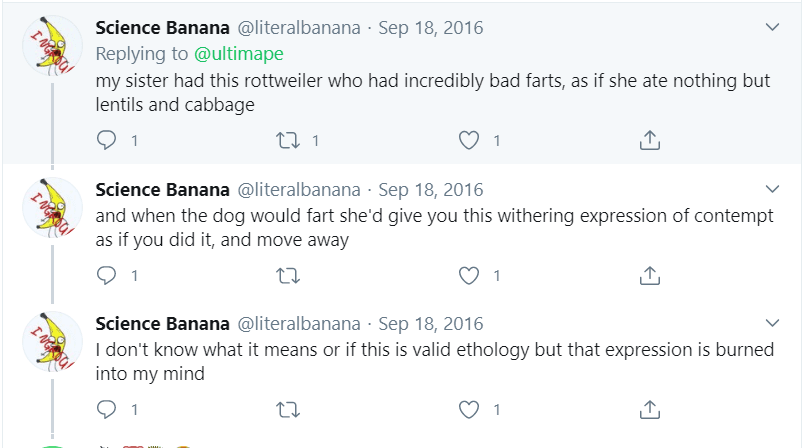Like the withering expression tweet
Image resolution: width=805 pixels, height=448 pixels.
click(x=469, y=275)
